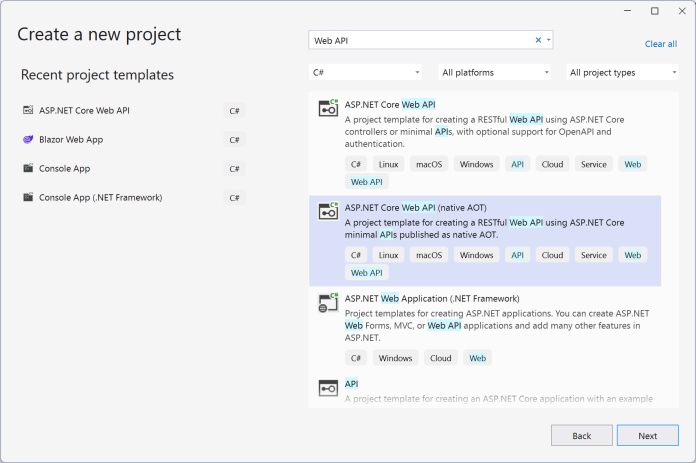Select the ASP.NET Core Web API result title
Image resolution: width=696 pixels, height=463 pixels.
(390, 105)
